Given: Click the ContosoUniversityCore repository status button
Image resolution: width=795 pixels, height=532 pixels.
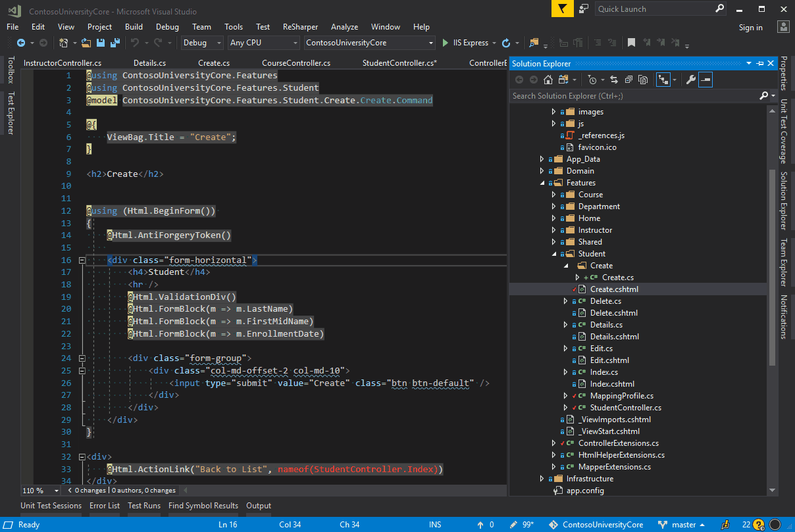Looking at the screenshot, I should (596, 525).
